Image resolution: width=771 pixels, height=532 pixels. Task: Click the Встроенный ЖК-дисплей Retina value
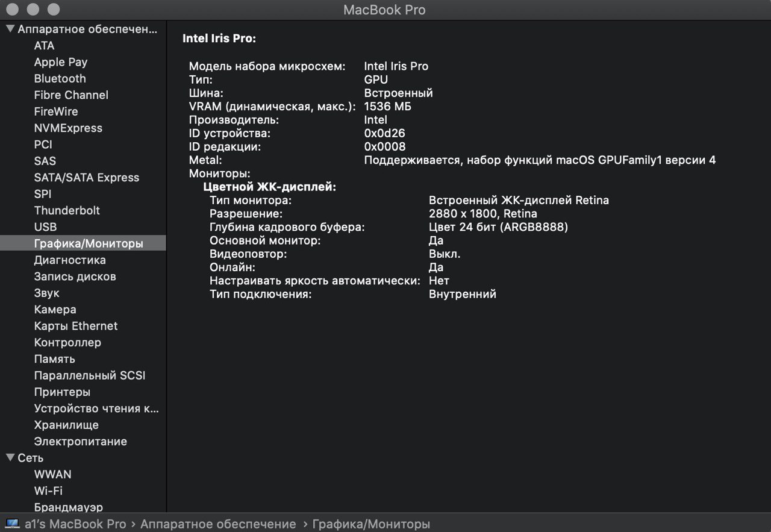point(519,200)
